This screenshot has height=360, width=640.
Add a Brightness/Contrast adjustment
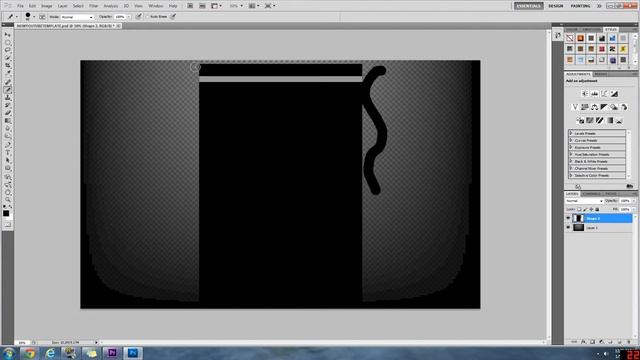[x=585, y=93]
